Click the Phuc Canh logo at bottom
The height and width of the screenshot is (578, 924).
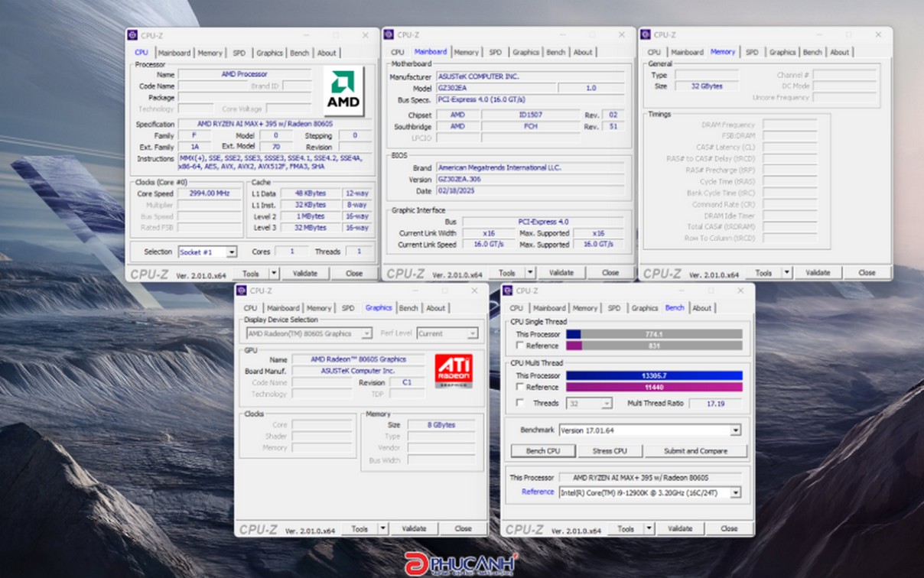(461, 563)
